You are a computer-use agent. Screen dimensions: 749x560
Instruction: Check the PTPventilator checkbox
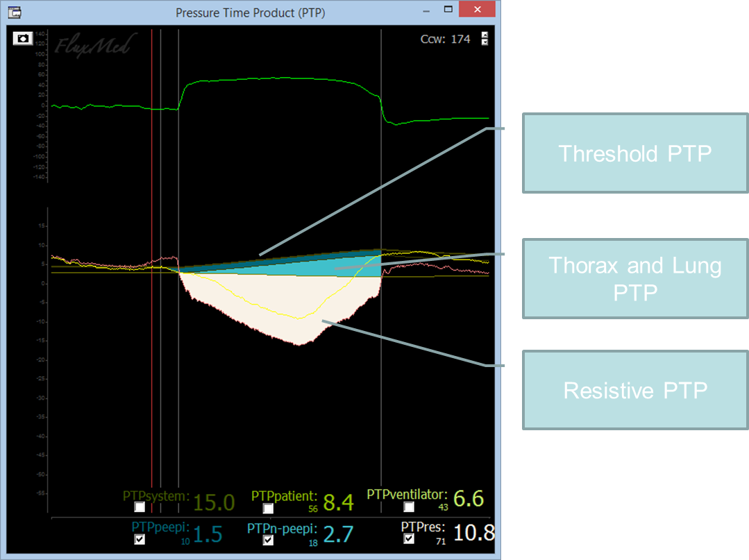tap(409, 507)
